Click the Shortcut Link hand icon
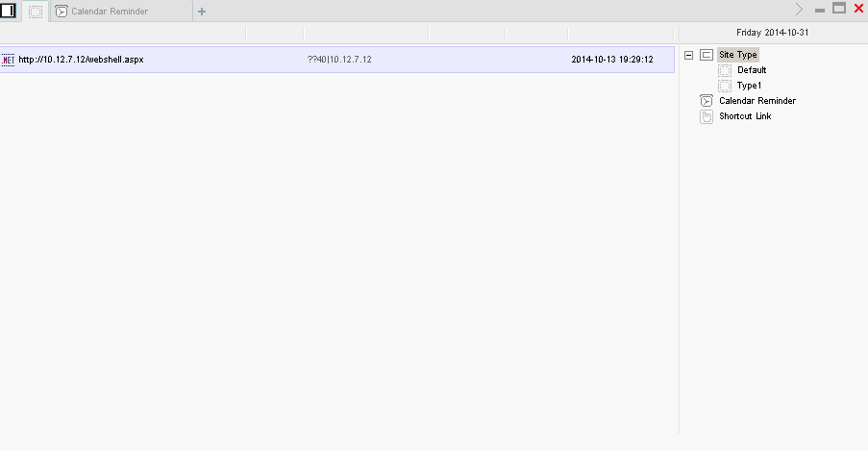The image size is (868, 451). click(707, 116)
